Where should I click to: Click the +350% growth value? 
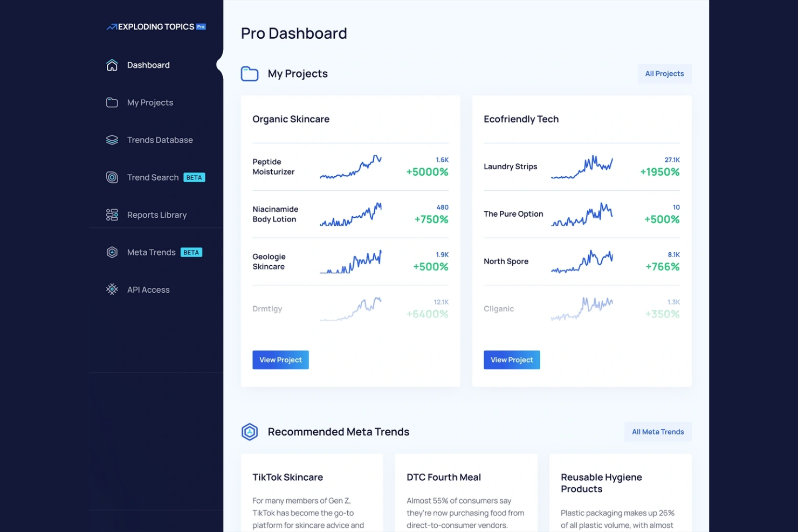662,314
